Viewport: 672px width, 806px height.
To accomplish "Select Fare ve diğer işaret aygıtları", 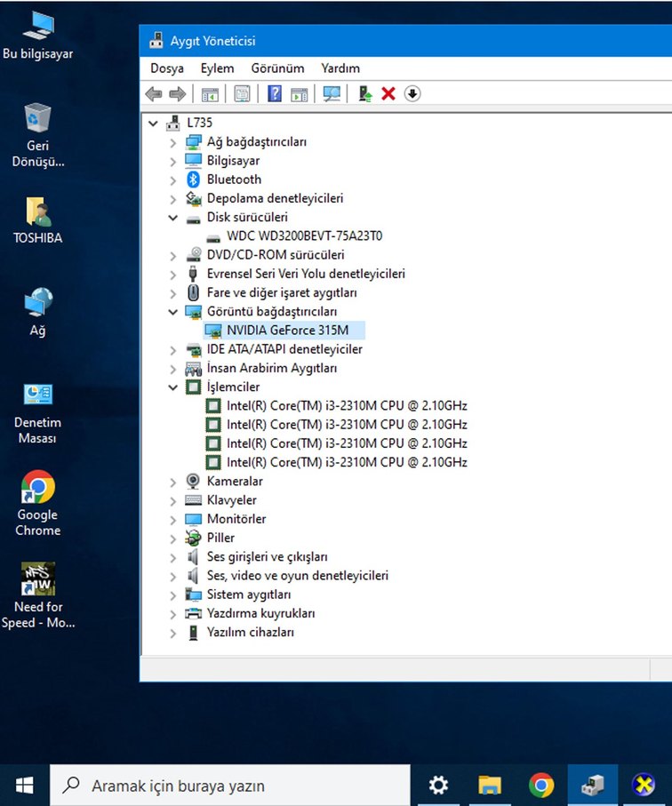I will point(282,292).
